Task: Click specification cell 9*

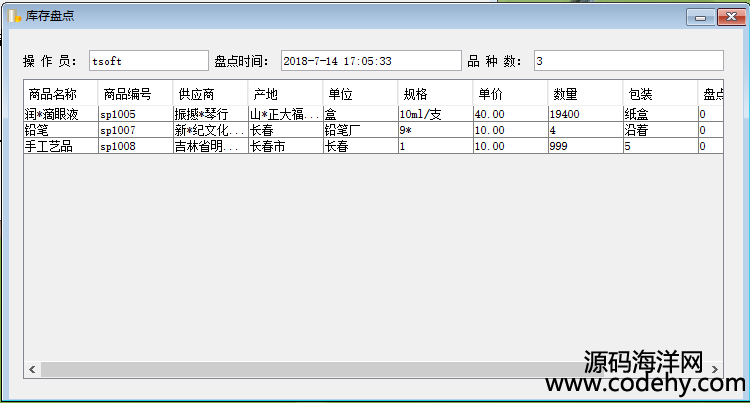Action: coord(436,130)
